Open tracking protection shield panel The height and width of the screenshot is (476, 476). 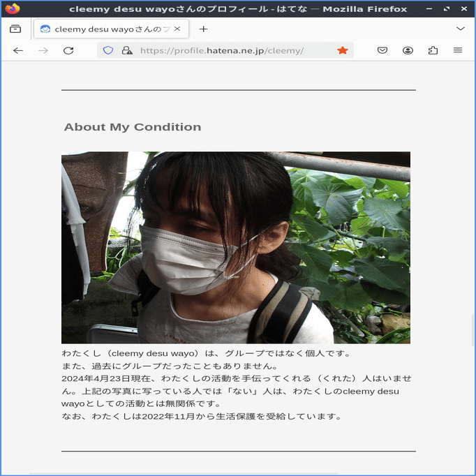(108, 50)
